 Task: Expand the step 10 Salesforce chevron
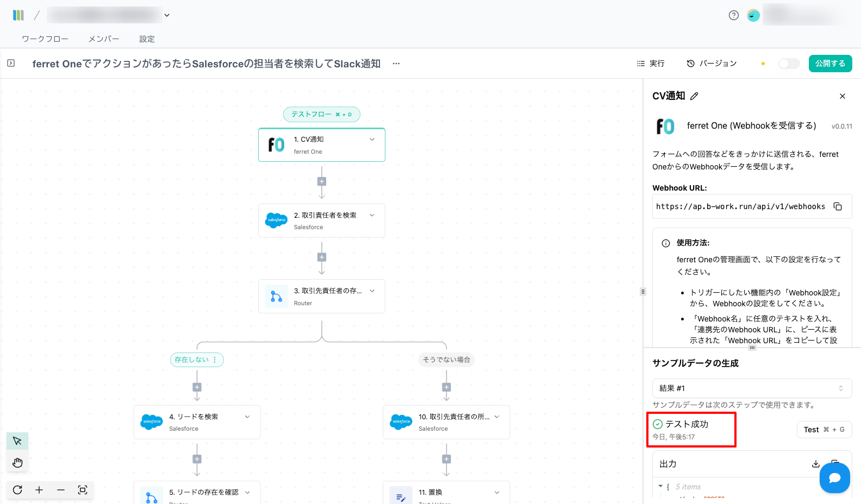[x=497, y=417]
